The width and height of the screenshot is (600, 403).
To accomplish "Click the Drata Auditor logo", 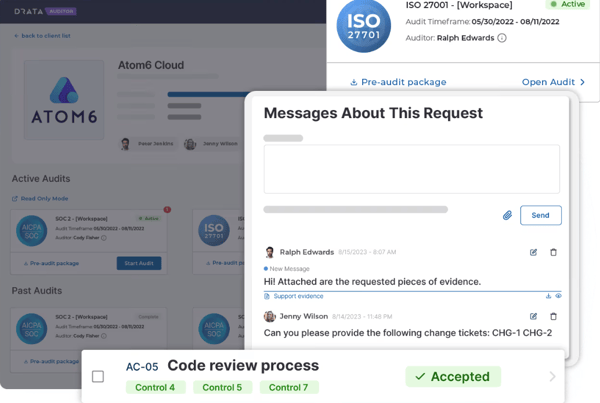I will point(46,11).
